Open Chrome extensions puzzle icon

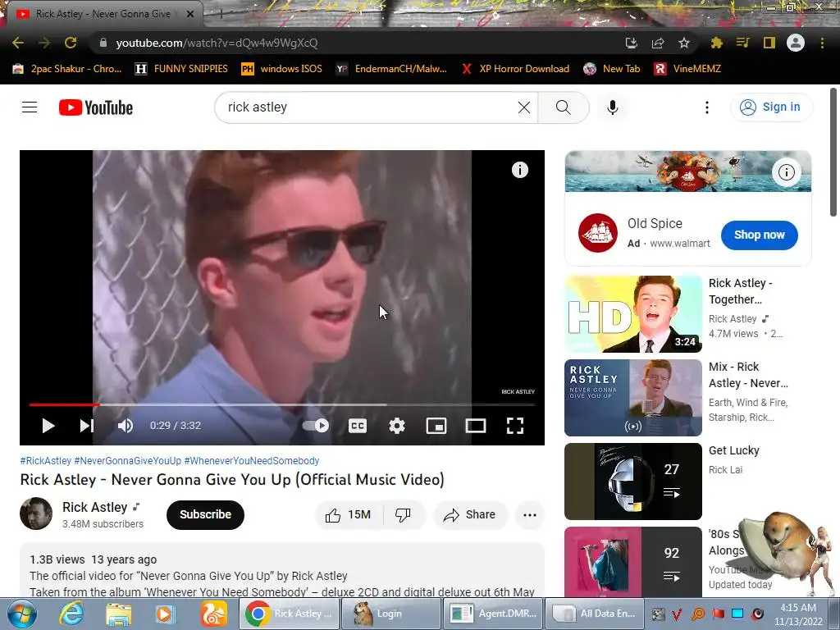pos(717,43)
